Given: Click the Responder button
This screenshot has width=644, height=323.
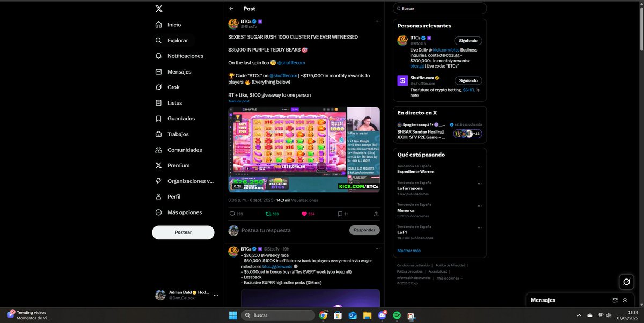Looking at the screenshot, I should (364, 230).
